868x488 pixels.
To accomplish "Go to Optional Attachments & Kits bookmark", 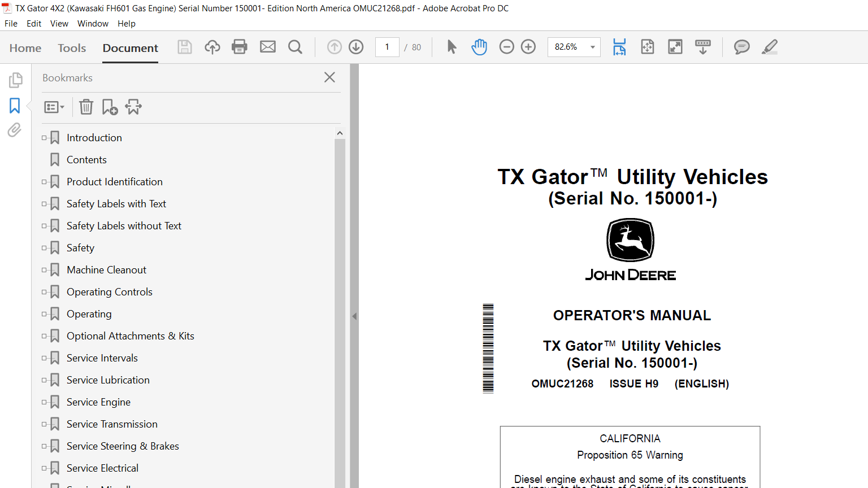I will (131, 336).
